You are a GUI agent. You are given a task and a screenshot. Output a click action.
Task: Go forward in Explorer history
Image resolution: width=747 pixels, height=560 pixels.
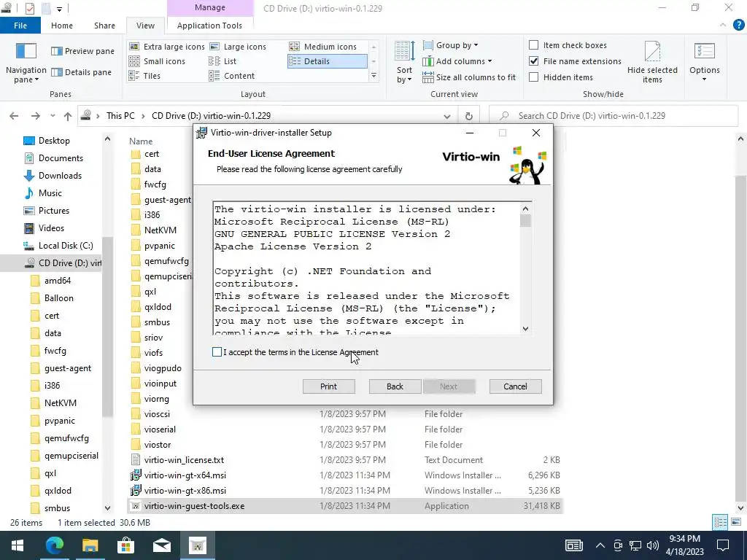coord(35,116)
